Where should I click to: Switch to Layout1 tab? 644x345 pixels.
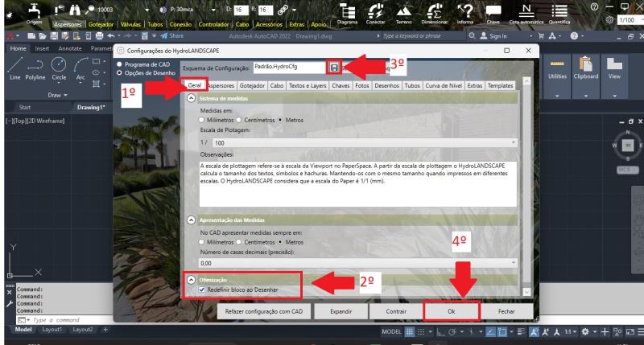click(x=52, y=330)
